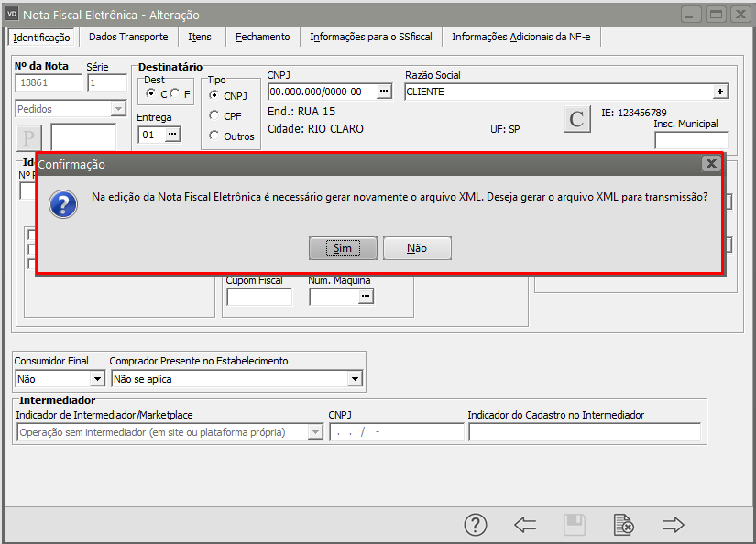Choose the CPF radio option
The width and height of the screenshot is (756, 544).
tap(214, 116)
